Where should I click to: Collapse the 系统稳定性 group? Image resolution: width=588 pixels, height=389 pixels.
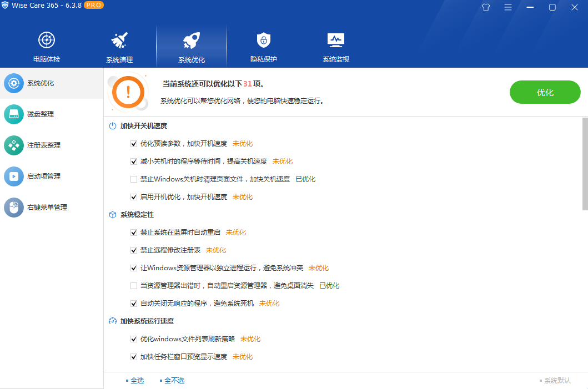[x=137, y=215]
